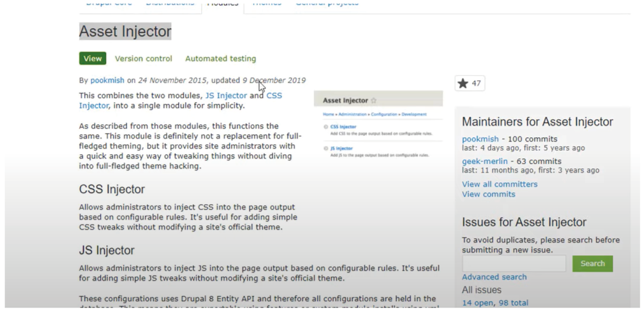This screenshot has width=644, height=310.
Task: Open the View tab of Asset Injector
Action: 93,58
